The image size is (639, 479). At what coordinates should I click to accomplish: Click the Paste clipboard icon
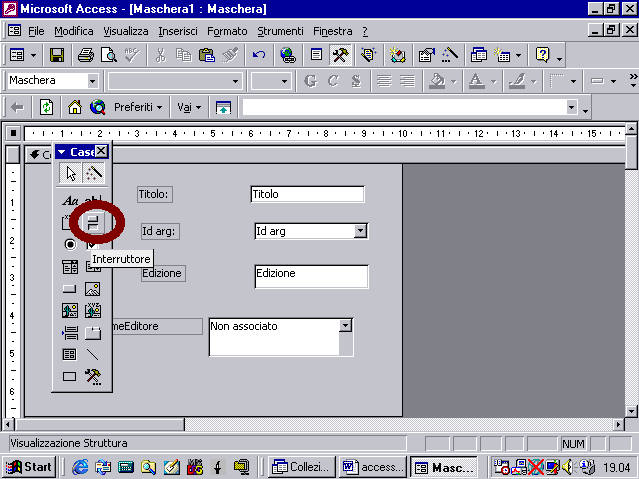pos(207,55)
